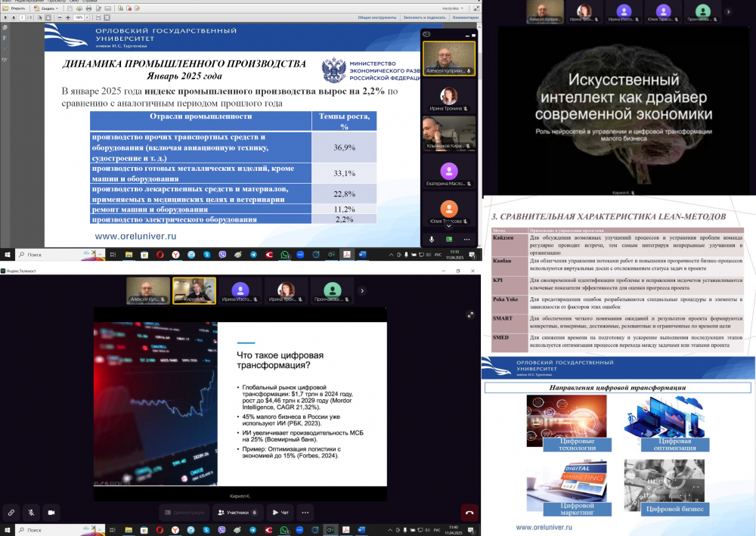The image size is (756, 536).
Task: Click the page number input field
Action: (x=22, y=17)
